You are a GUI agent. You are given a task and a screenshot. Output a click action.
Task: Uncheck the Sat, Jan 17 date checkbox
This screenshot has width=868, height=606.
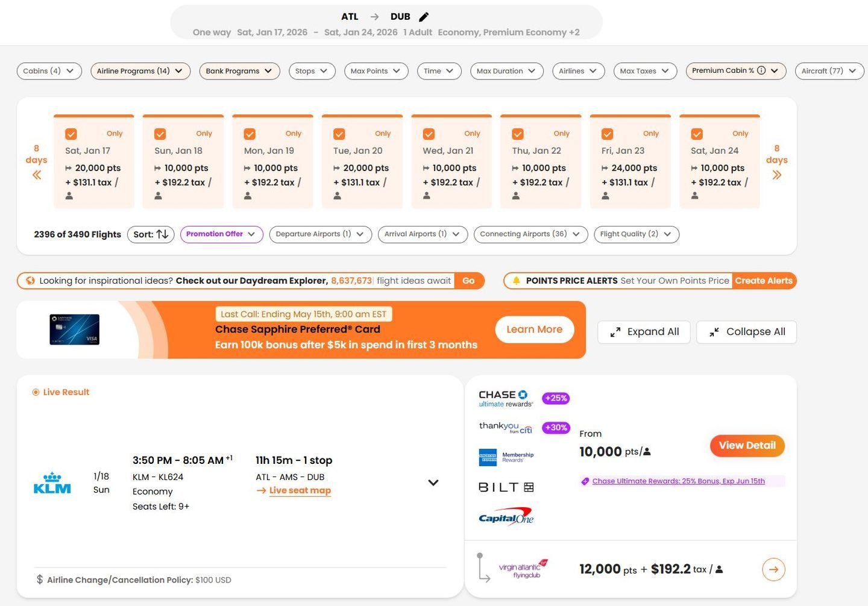coord(71,134)
